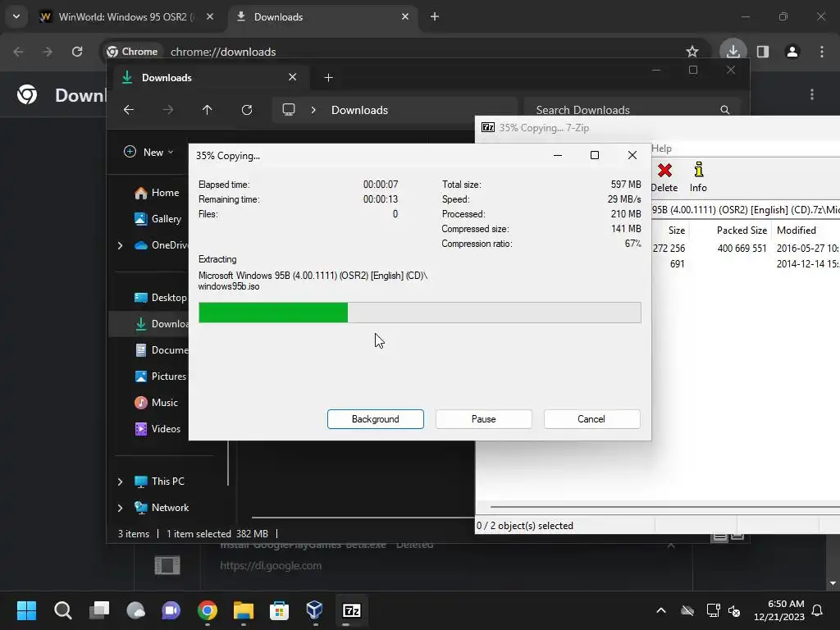The width and height of the screenshot is (840, 630).
Task: Open Microsoft Store from taskbar
Action: (279, 610)
